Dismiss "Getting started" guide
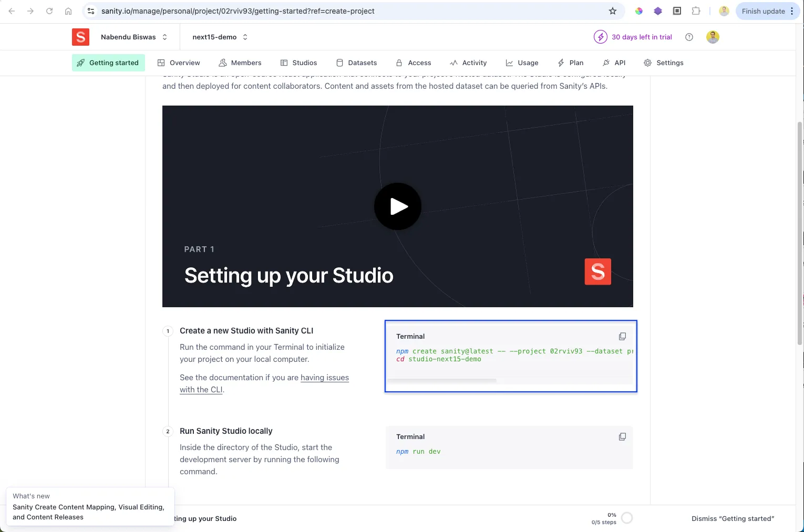This screenshot has width=804, height=532. tap(733, 518)
